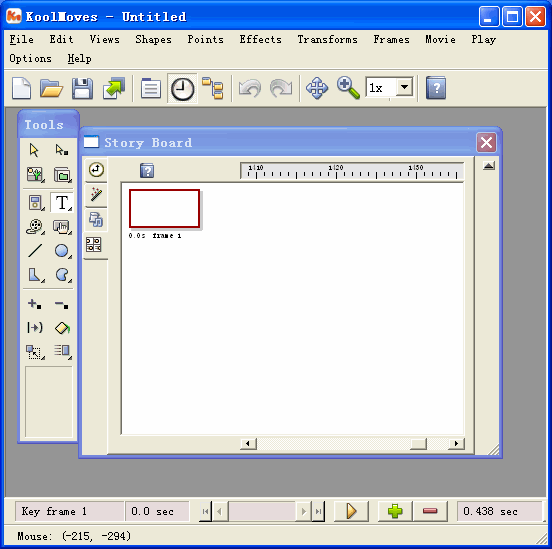The width and height of the screenshot is (552, 549).
Task: Select the frame 1 thumbnail in Story Board
Action: (x=164, y=209)
